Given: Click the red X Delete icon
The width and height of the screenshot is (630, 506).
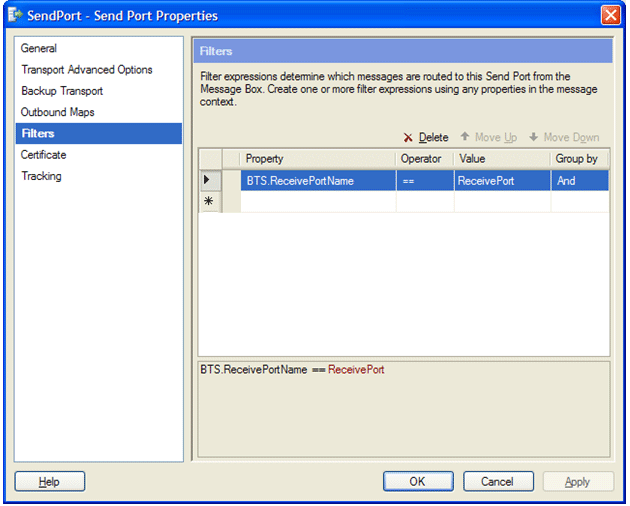Looking at the screenshot, I should [408, 138].
